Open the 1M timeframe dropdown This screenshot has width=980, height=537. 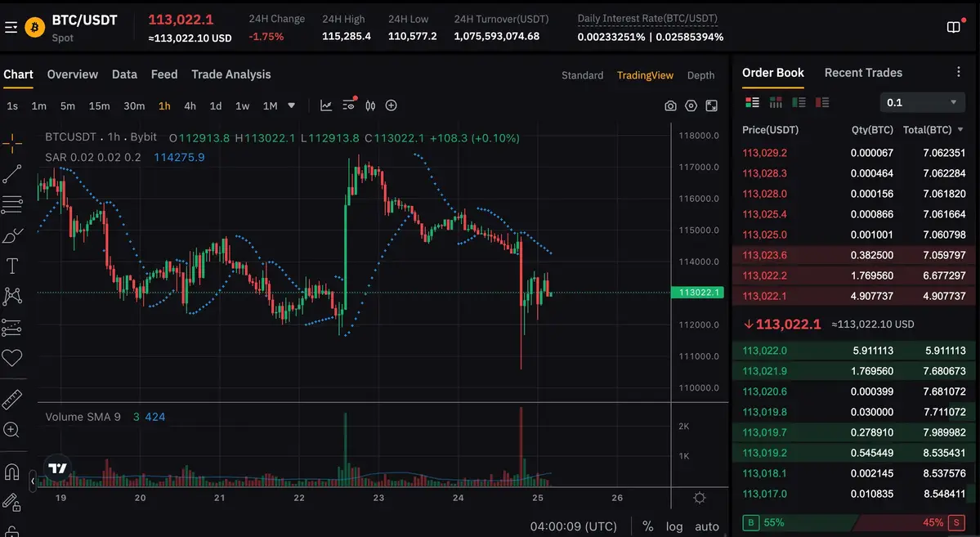click(293, 105)
